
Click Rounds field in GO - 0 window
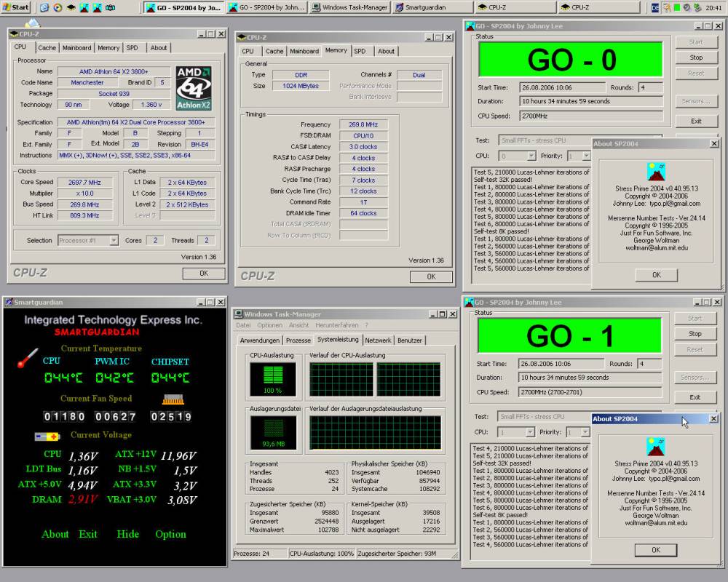point(650,87)
